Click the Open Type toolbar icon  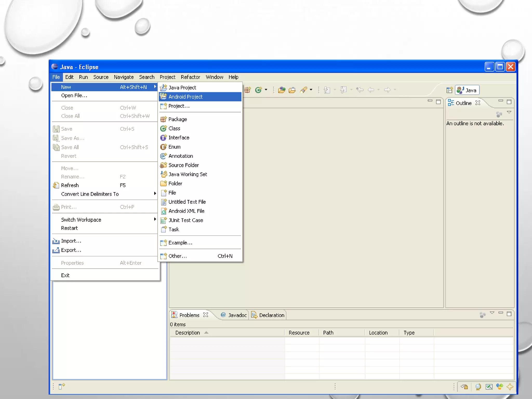282,90
